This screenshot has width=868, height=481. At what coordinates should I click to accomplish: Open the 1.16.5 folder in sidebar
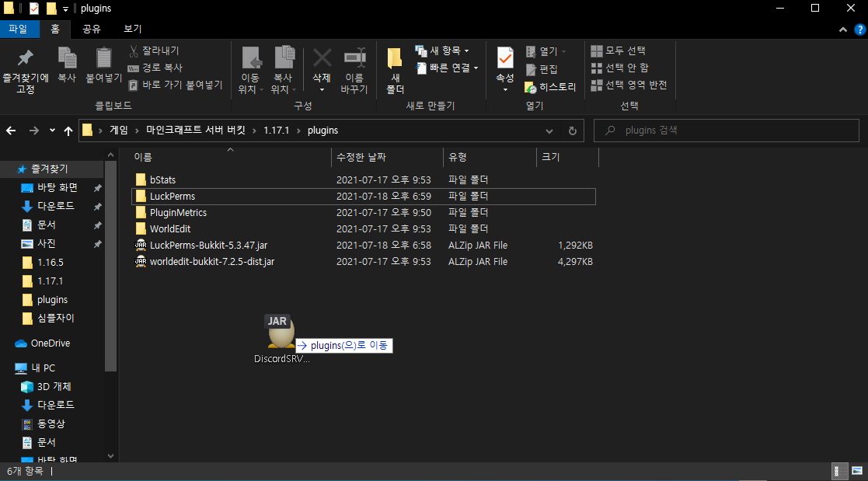pos(52,263)
